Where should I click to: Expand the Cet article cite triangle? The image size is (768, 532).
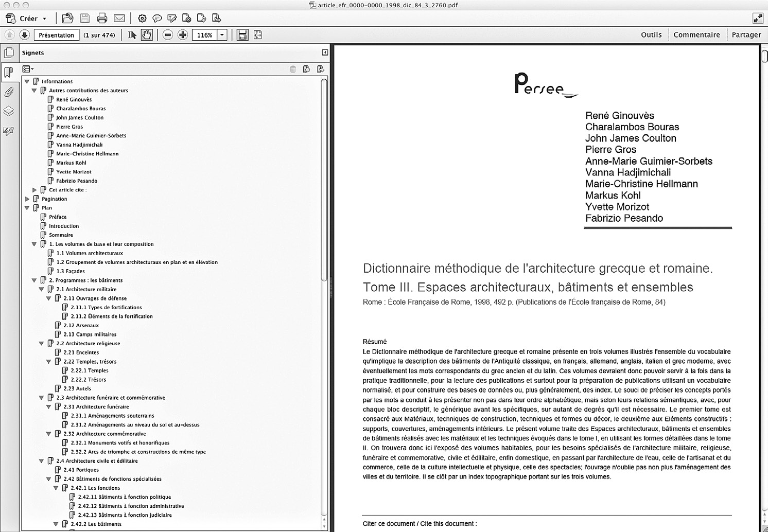tap(34, 190)
